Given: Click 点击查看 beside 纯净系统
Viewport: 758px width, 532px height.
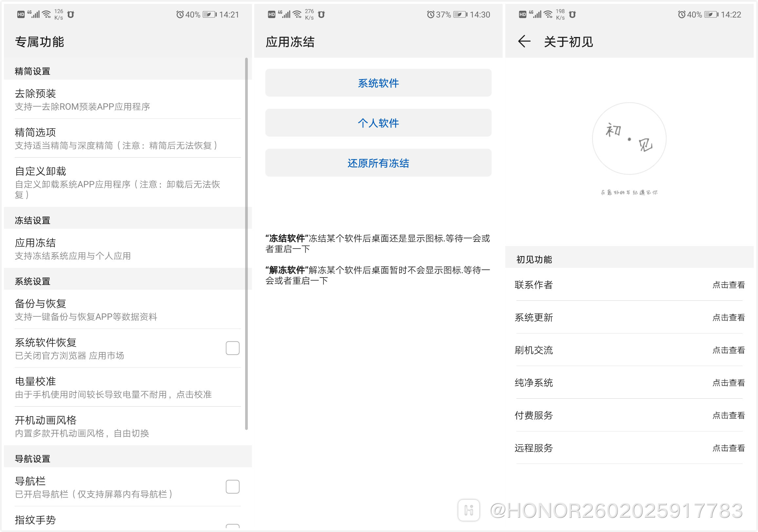Looking at the screenshot, I should point(728,383).
